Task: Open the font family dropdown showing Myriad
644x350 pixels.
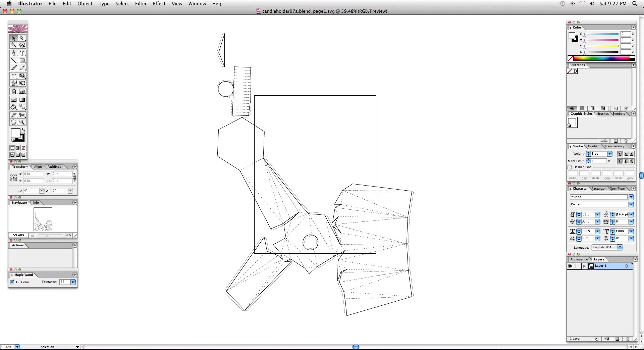Action: coord(631,197)
